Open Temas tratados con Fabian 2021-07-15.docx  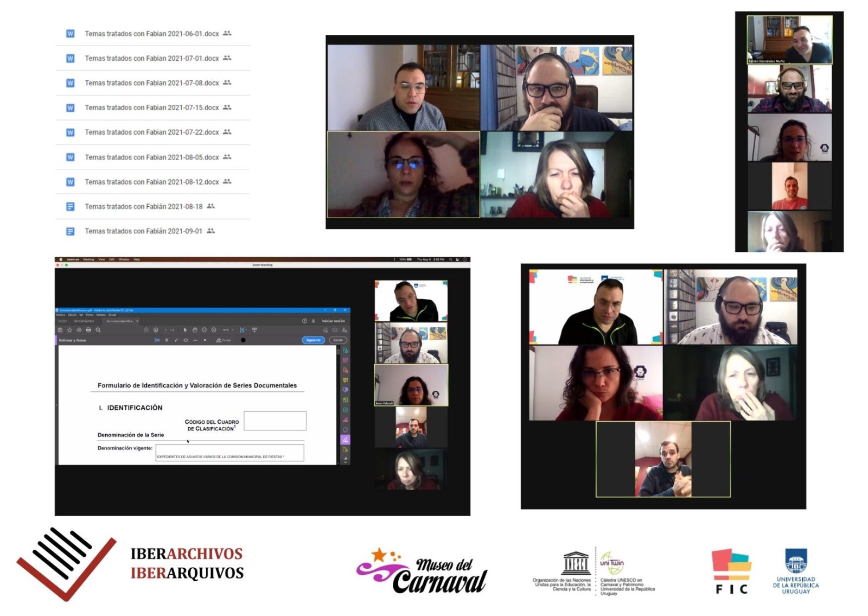tap(152, 108)
